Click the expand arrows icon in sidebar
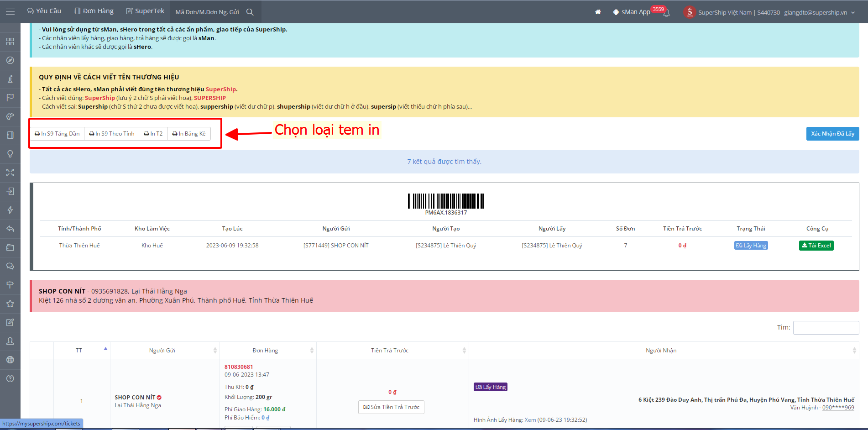Image resolution: width=868 pixels, height=430 pixels. 10,173
